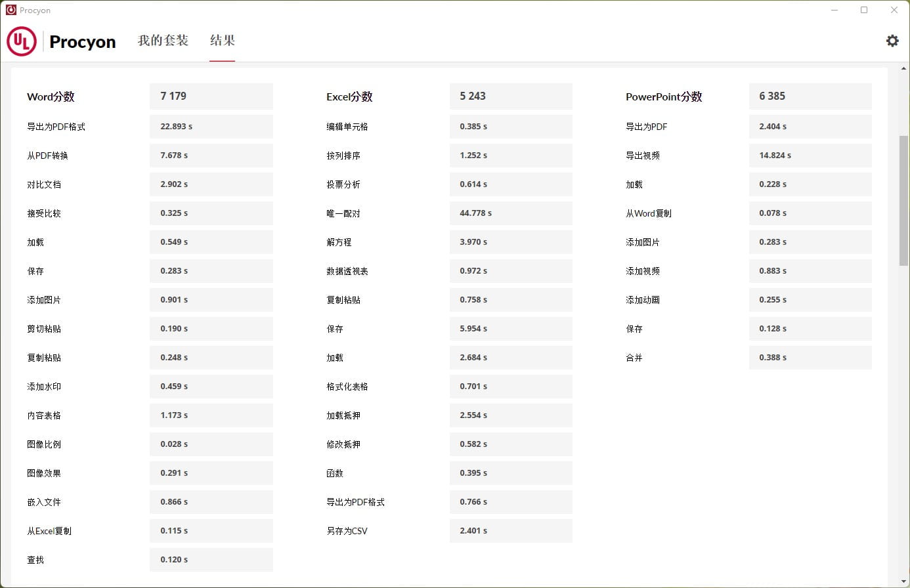Click the 从PDF转换 label
The height and width of the screenshot is (588, 910).
coord(47,156)
